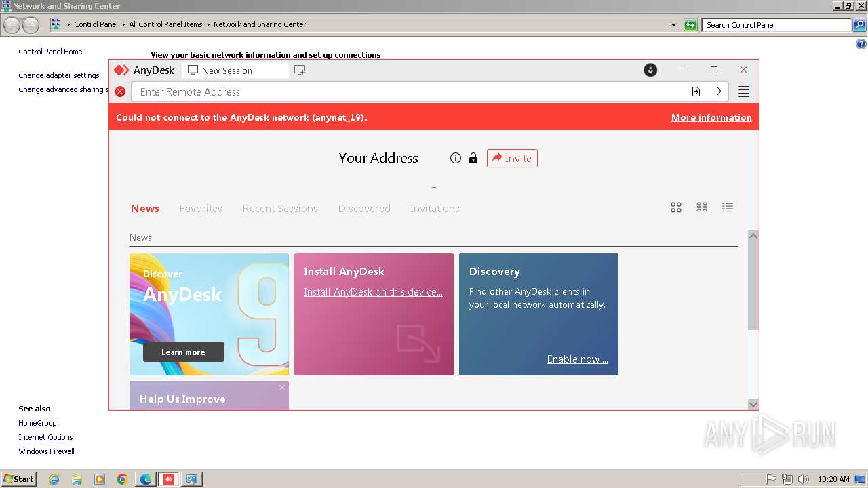868x488 pixels.
Task: Click Learn more on Discover AnyDesk card
Action: pos(183,352)
